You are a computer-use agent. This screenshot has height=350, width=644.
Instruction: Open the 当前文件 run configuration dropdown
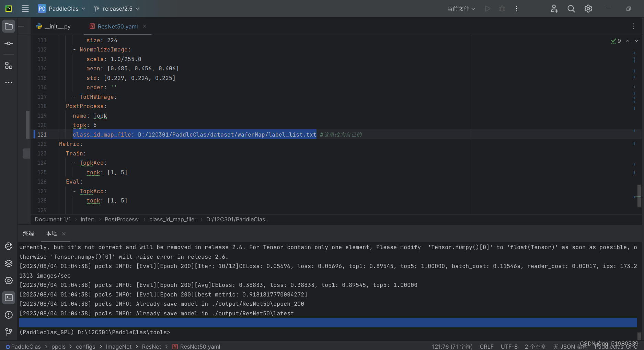pyautogui.click(x=461, y=9)
